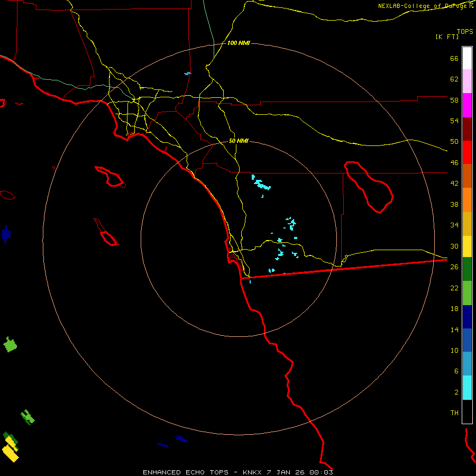
Task: Click the TH legend label
Action: click(454, 413)
